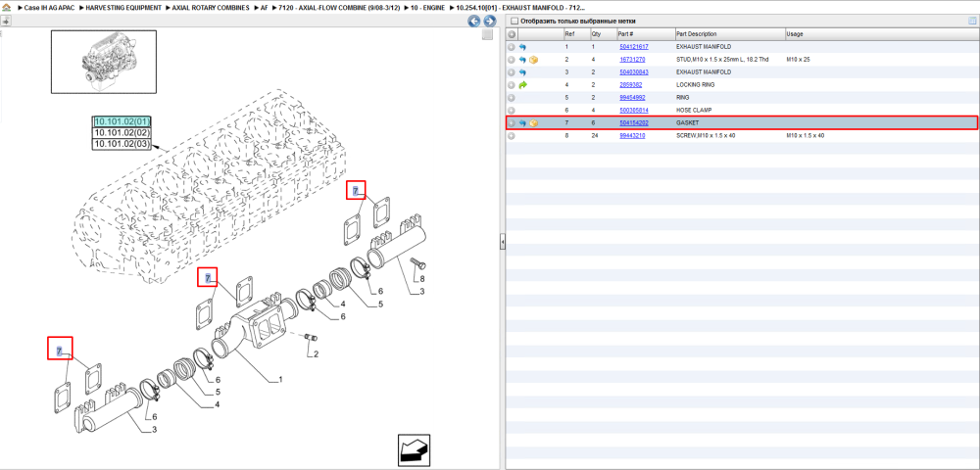Screen dimensions: 980x470
Task: Click the circle icon on the EXHAUST MANIFOLD 504121617 row
Action: (x=512, y=47)
